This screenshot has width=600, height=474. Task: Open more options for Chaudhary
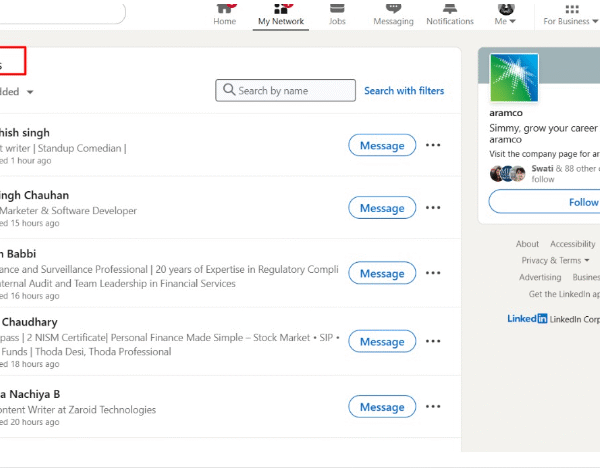(433, 341)
